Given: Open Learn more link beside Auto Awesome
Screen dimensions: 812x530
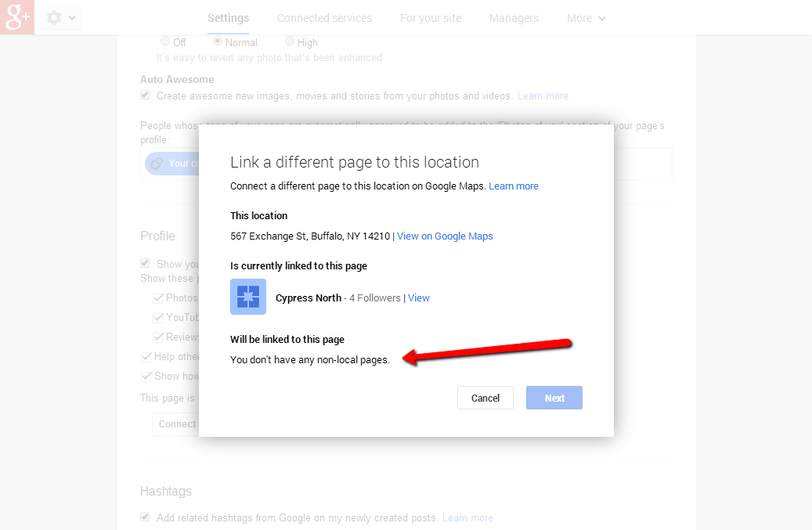Looking at the screenshot, I should coord(543,96).
